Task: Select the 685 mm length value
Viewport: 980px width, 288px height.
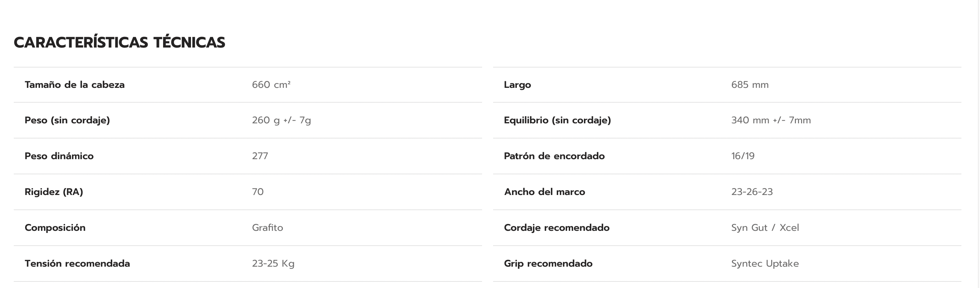Action: [x=749, y=84]
